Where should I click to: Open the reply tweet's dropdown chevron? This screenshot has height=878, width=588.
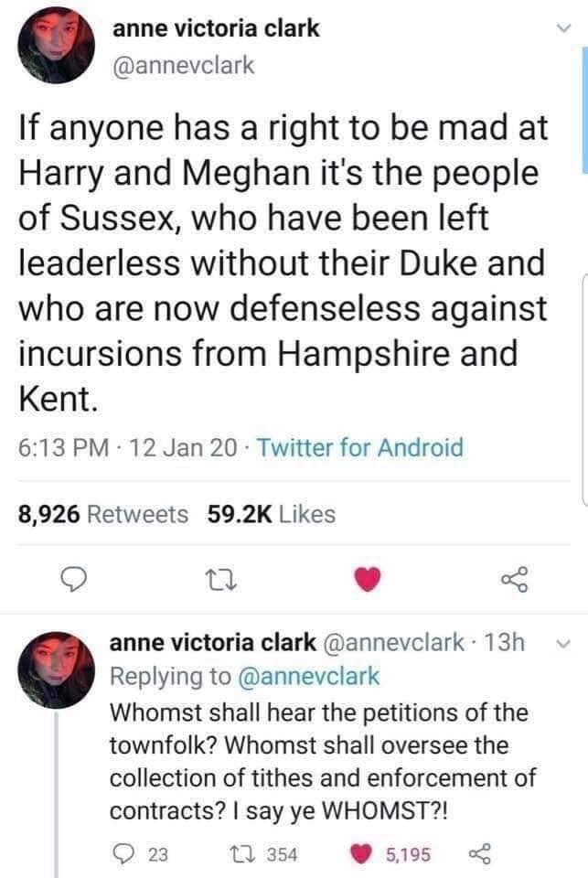click(563, 644)
